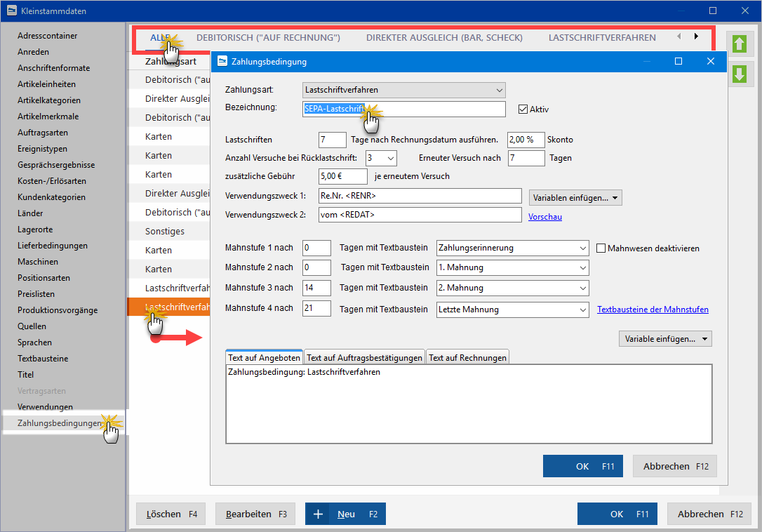Select highlighted orange Lastschriftverfahren row
The image size is (762, 532).
click(169, 307)
